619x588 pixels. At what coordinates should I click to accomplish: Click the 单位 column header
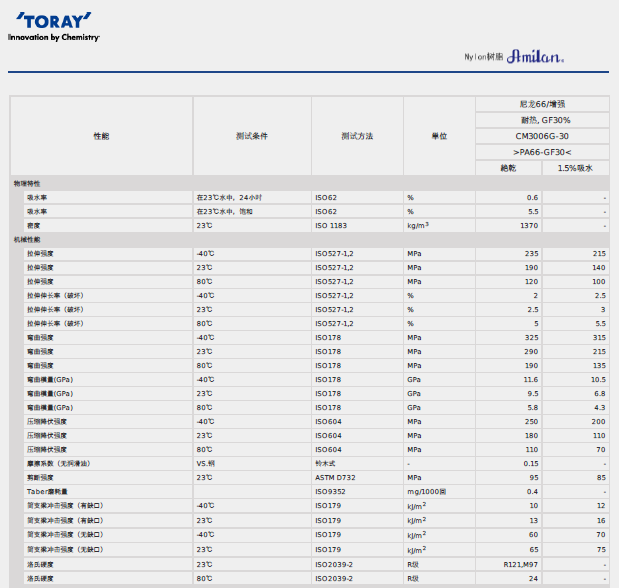[439, 136]
